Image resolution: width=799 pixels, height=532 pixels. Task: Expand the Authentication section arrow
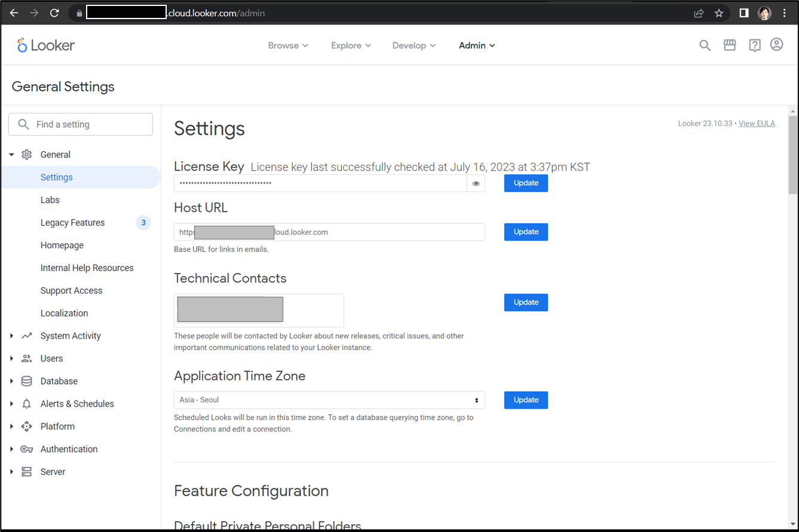[11, 449]
